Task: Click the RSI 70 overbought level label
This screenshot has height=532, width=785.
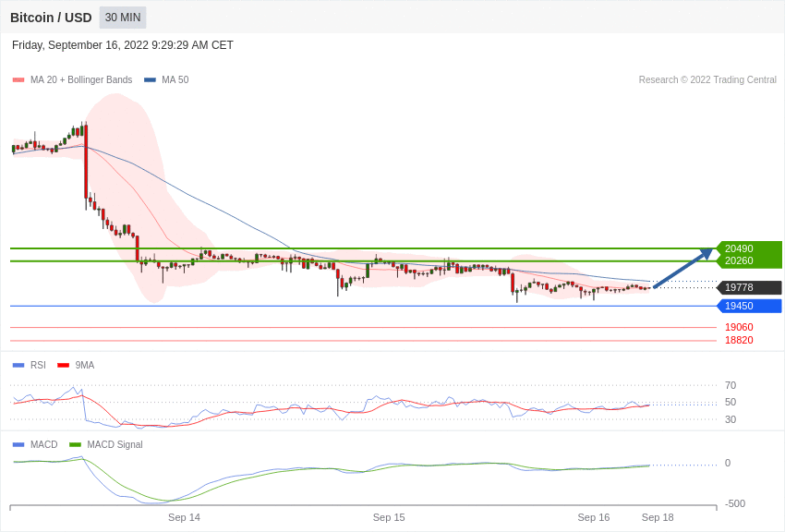Action: (731, 385)
